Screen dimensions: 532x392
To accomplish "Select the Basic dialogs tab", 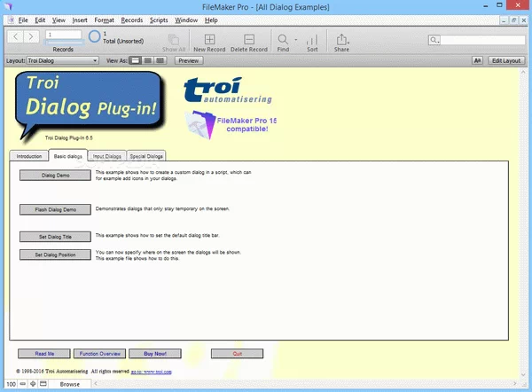I will (x=68, y=156).
